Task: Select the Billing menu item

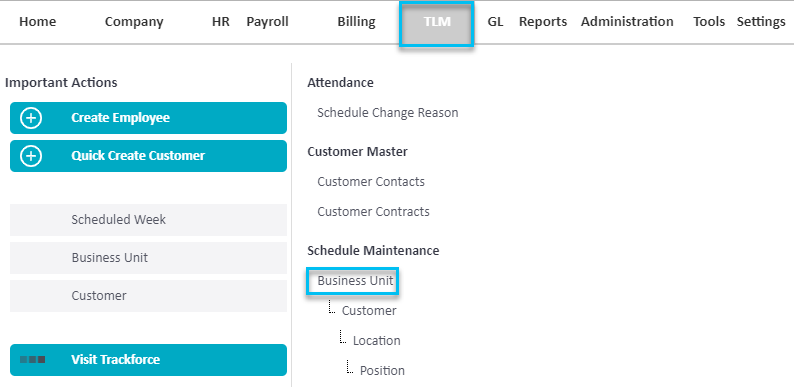Action: (356, 22)
